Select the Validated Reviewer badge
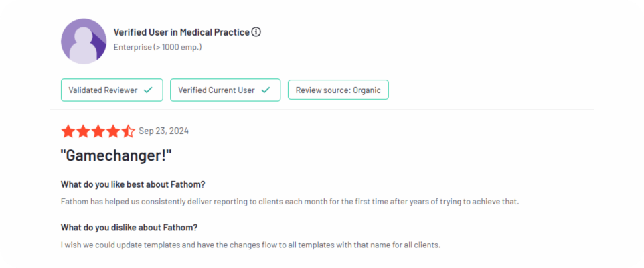This screenshot has height=268, width=644. point(112,90)
